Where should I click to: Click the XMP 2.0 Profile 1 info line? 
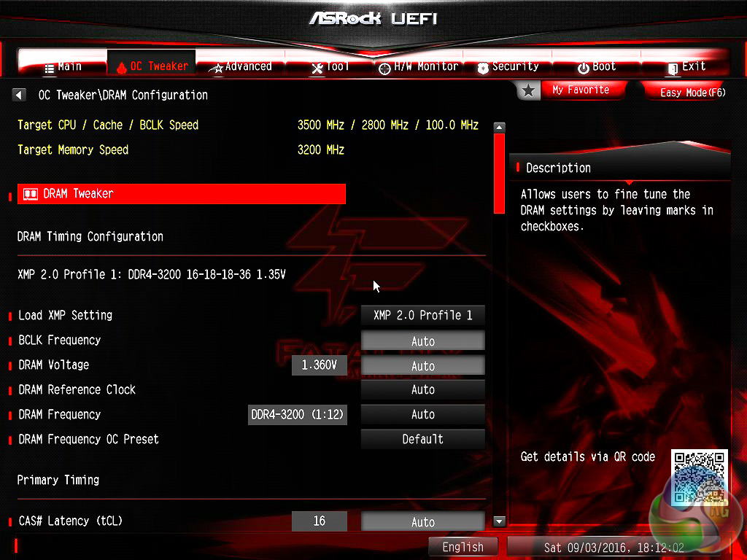click(152, 274)
